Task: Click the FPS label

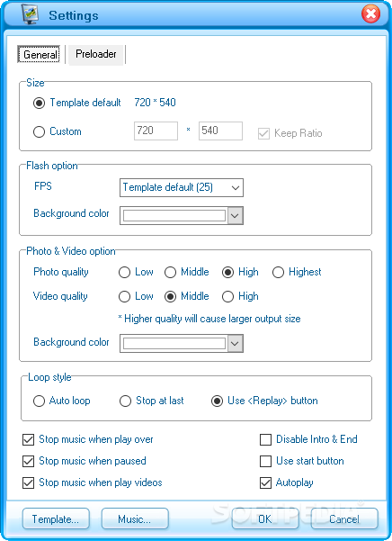Action: coord(43,186)
